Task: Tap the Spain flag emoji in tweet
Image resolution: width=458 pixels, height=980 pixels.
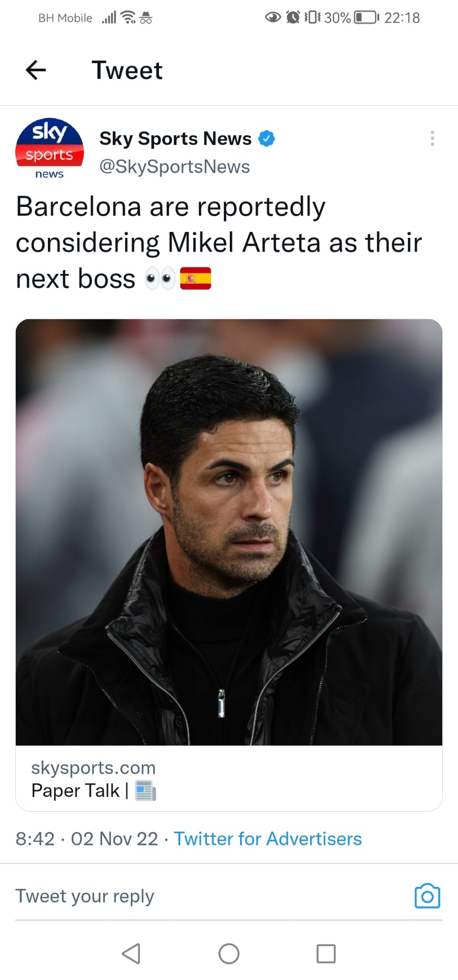Action: click(x=196, y=279)
